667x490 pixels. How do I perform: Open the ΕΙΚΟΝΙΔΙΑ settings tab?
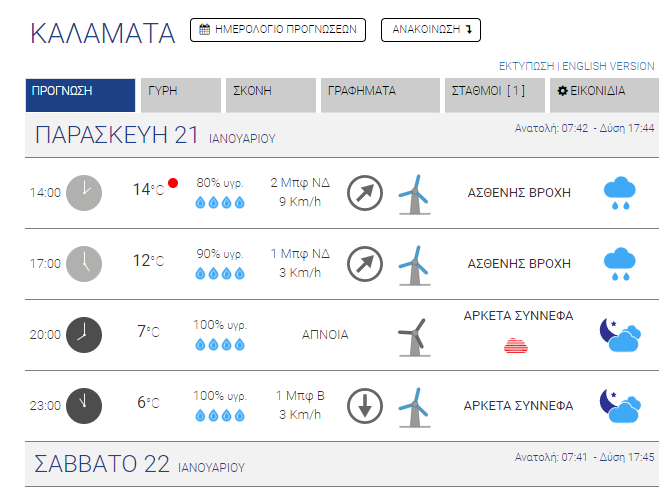point(604,95)
